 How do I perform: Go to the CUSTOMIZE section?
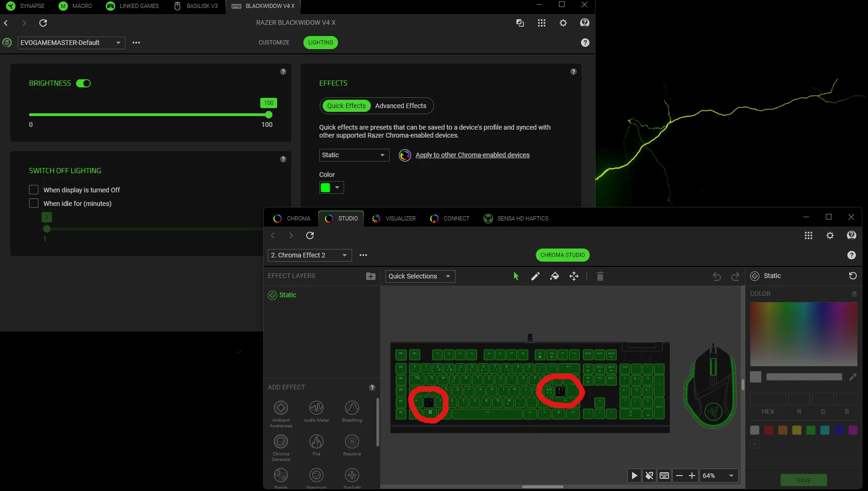[274, 43]
